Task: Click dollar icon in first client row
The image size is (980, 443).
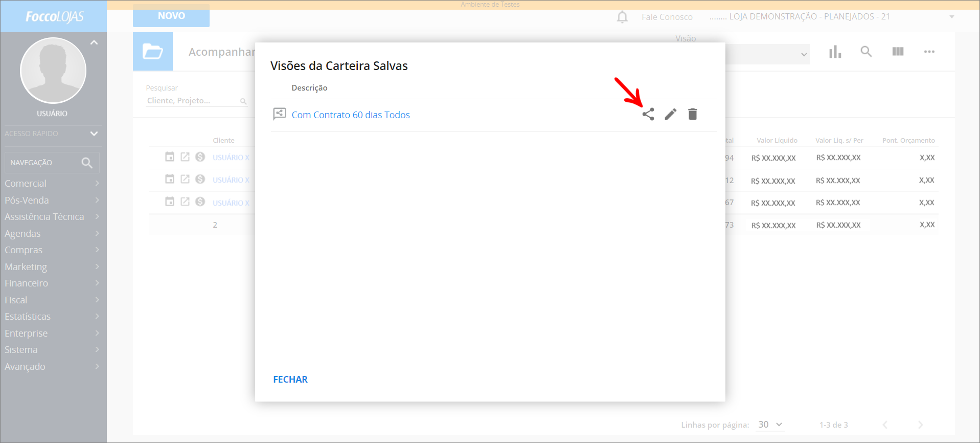Action: [200, 157]
